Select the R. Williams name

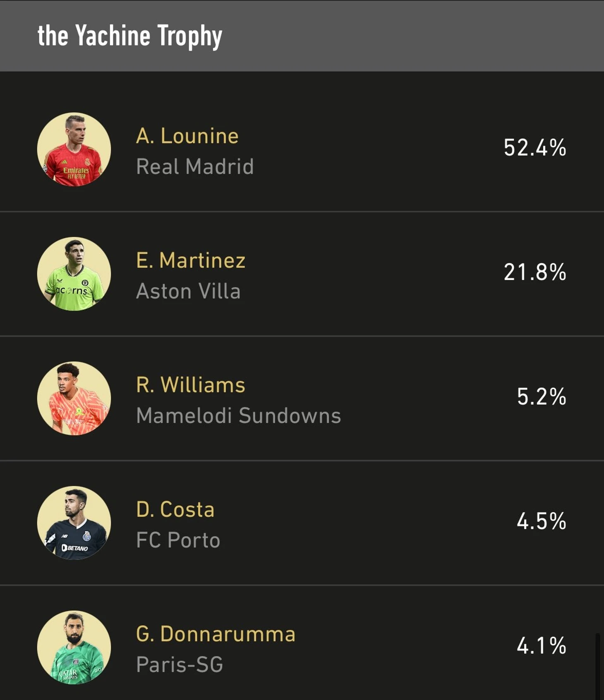pos(191,385)
